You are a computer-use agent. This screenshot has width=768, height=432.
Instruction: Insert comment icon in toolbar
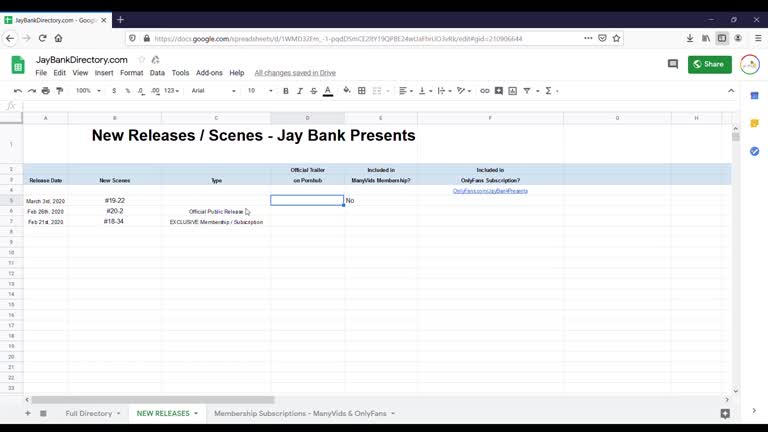tap(499, 91)
